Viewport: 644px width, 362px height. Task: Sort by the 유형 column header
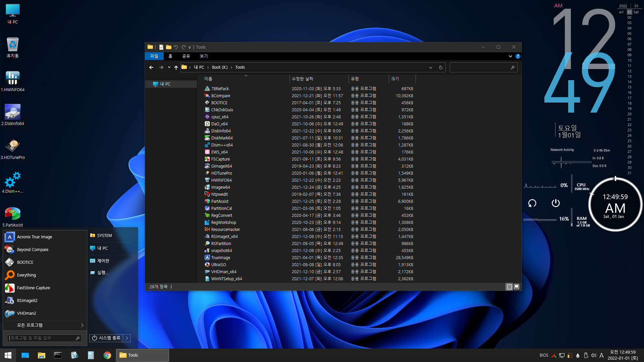(x=369, y=79)
